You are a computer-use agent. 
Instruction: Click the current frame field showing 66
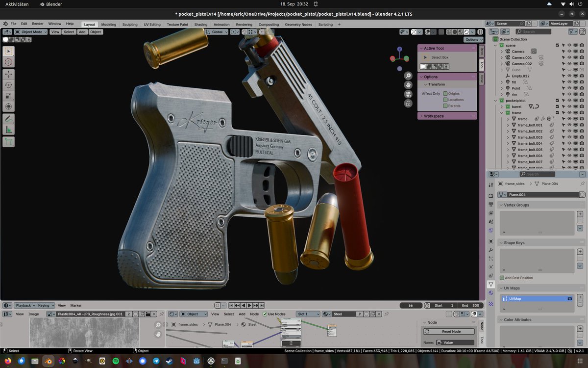tap(411, 305)
